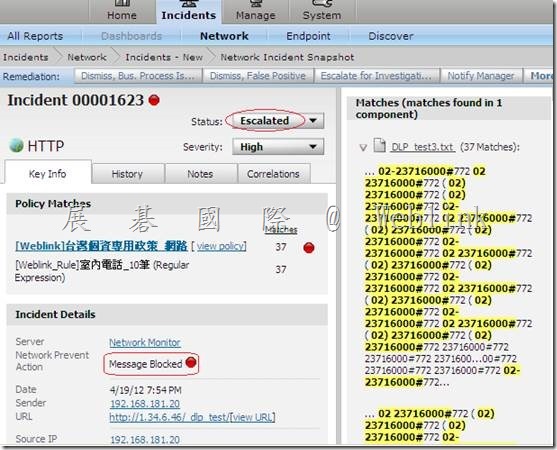Click red dot next to Message Blocked
The image size is (557, 450).
click(x=191, y=362)
